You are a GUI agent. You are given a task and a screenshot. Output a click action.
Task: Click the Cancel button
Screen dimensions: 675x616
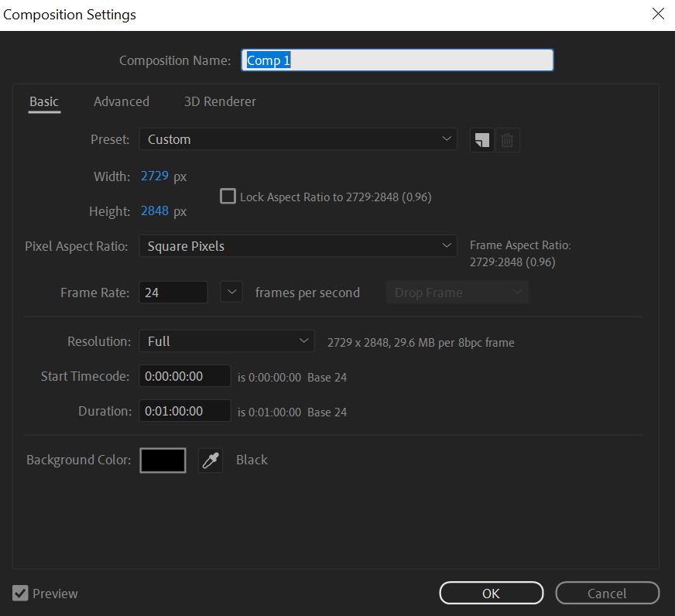[x=607, y=594]
